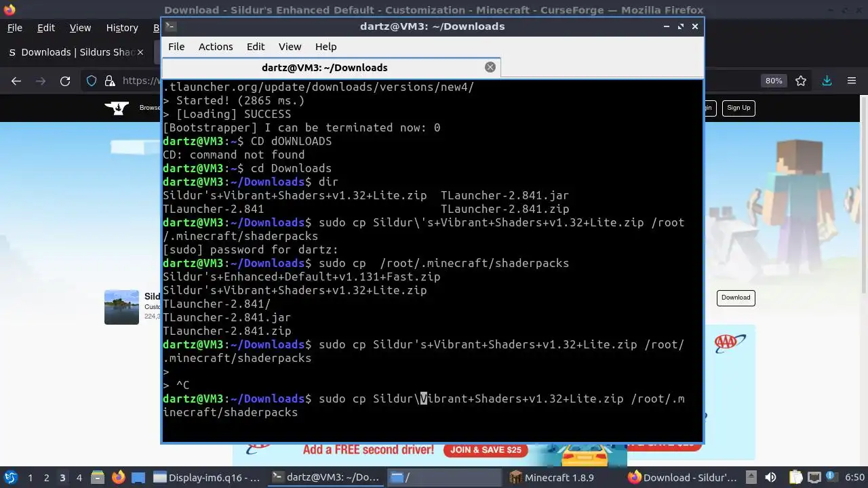Open the terminal View menu
Image resolution: width=868 pixels, height=488 pixels.
pyautogui.click(x=290, y=47)
